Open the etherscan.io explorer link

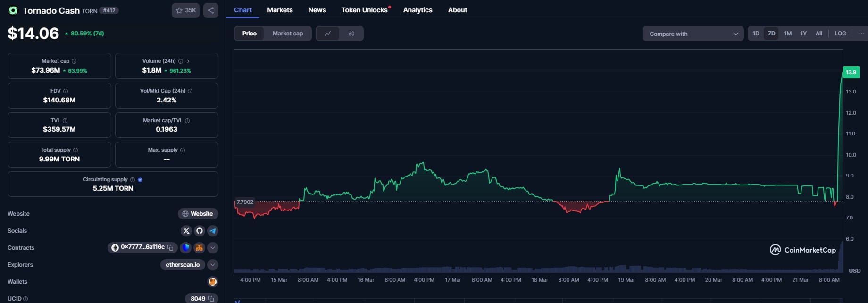point(183,265)
